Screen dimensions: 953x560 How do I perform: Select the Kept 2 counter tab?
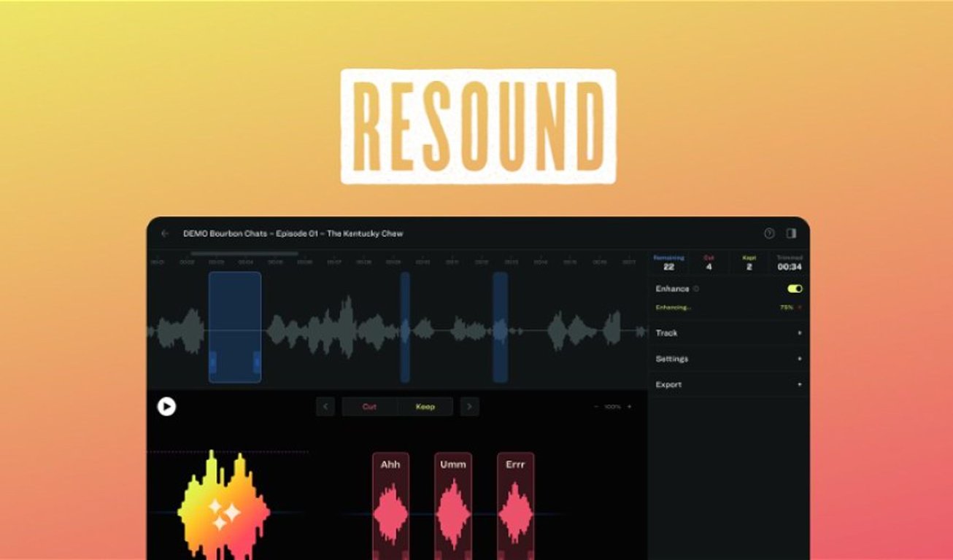[x=749, y=262]
